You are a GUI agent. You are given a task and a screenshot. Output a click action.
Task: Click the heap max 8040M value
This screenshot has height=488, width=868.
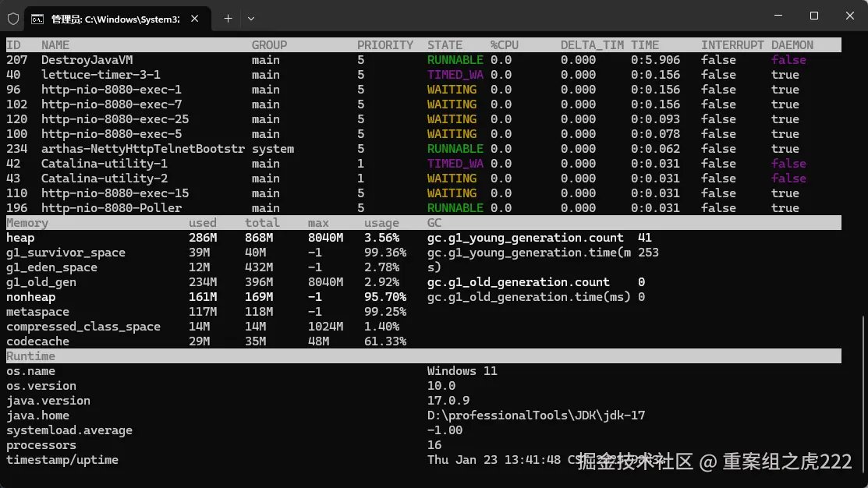pyautogui.click(x=325, y=238)
